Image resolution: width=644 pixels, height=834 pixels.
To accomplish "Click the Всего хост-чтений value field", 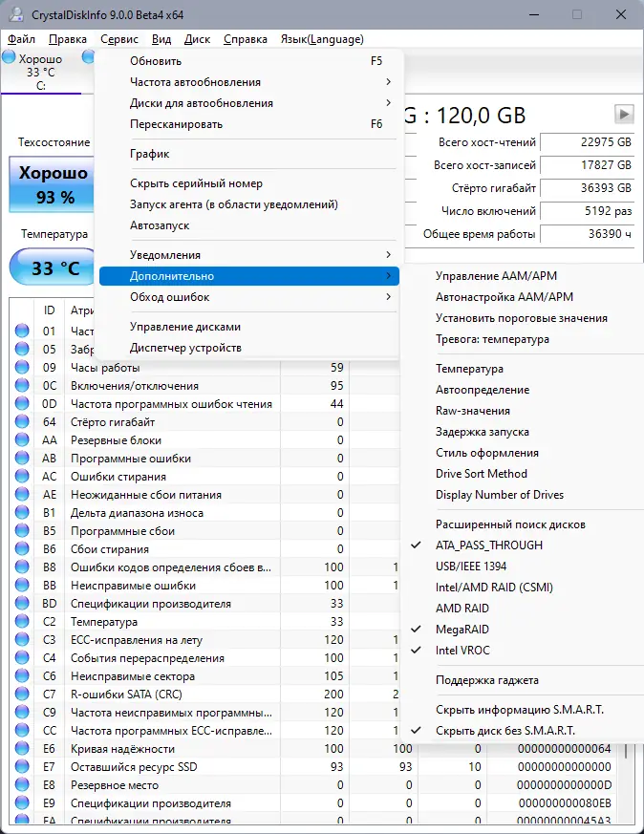I will (x=587, y=142).
